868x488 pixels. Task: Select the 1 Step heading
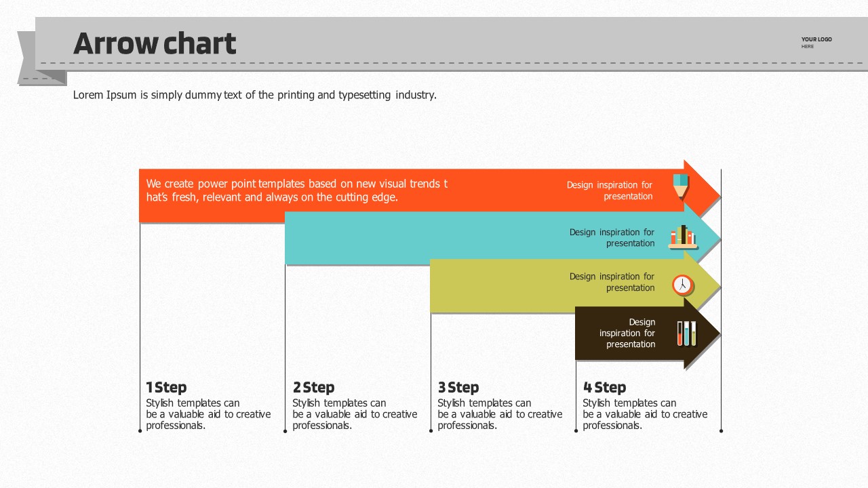point(166,388)
